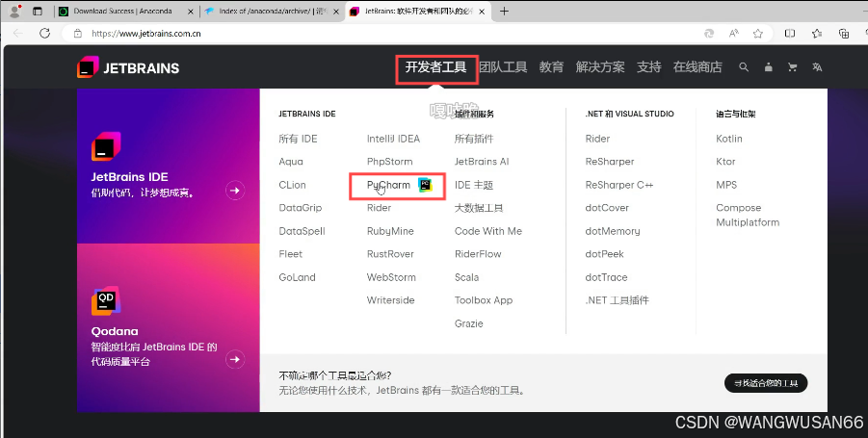This screenshot has height=438, width=868.
Task: Open the shopping cart icon
Action: pyautogui.click(x=793, y=67)
